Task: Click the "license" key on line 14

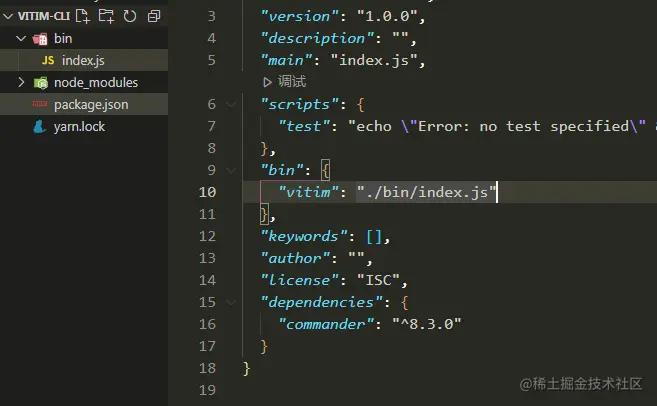Action: pos(300,280)
